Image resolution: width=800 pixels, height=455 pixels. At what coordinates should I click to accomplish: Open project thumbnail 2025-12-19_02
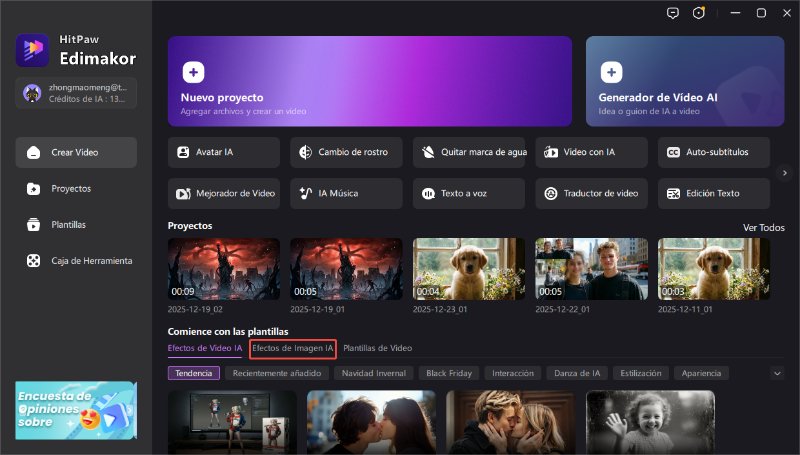(x=224, y=269)
